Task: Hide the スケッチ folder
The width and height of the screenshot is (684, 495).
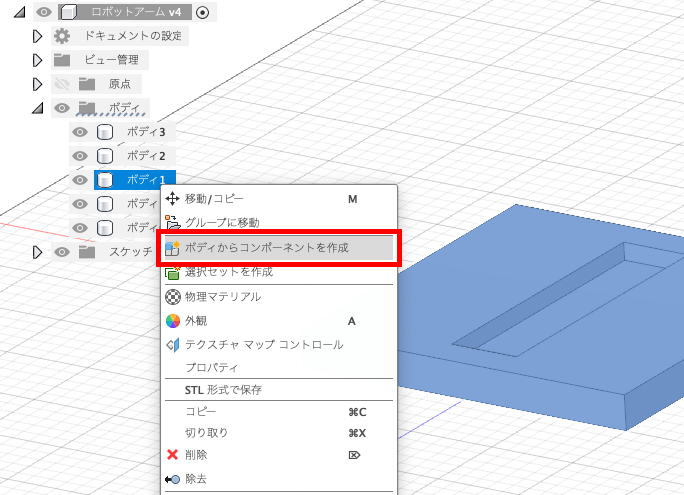Action: (62, 252)
